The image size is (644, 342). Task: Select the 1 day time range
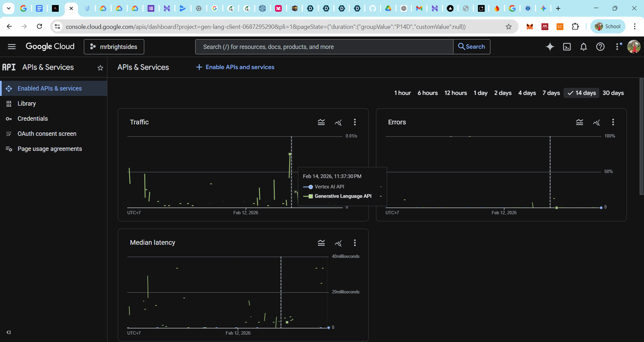pos(481,93)
